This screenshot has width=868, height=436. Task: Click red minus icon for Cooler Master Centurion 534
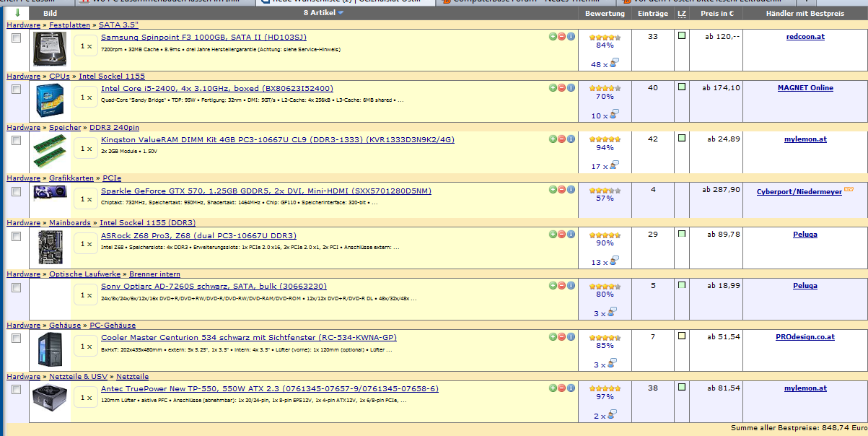(x=561, y=336)
